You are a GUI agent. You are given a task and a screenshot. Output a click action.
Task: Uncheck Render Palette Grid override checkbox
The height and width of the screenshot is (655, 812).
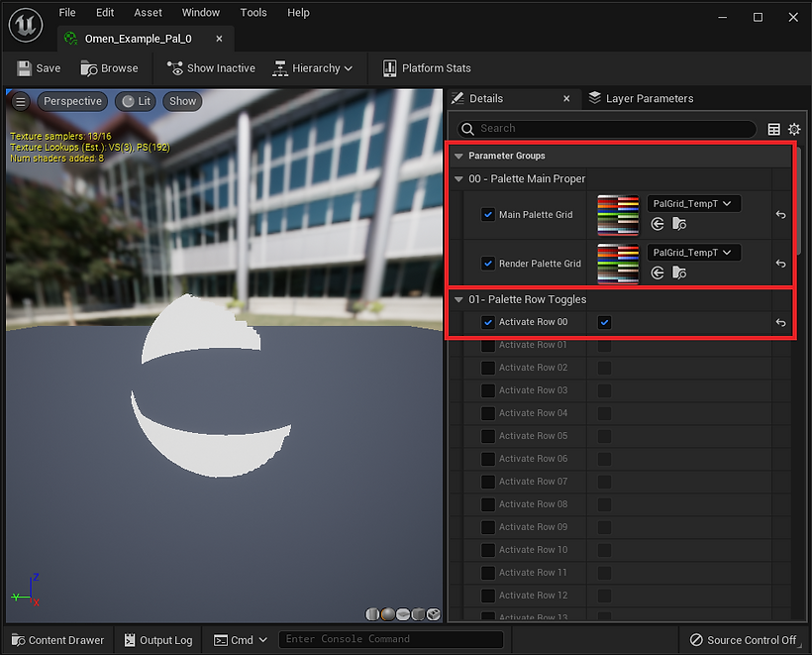488,264
